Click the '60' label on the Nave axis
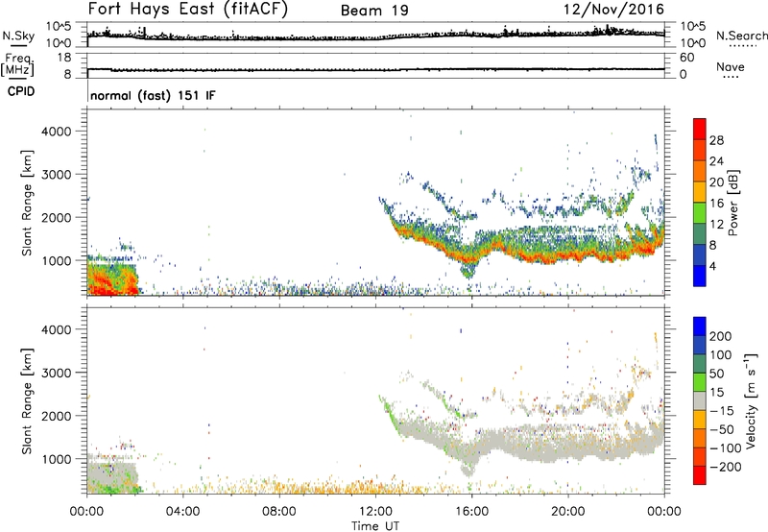Screen dimensions: 768x532 [687, 58]
